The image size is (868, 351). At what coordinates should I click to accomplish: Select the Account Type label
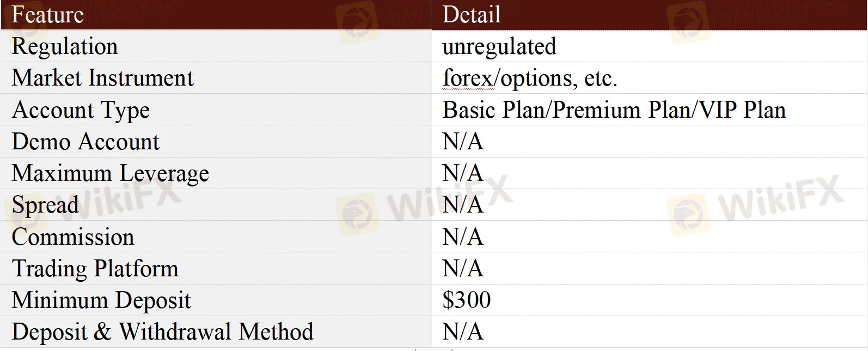click(81, 110)
